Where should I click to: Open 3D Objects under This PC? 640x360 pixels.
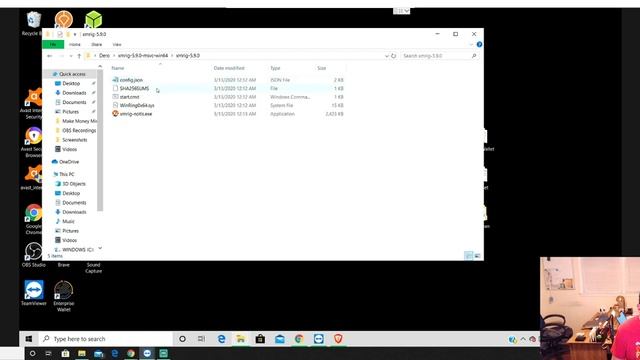pos(74,184)
